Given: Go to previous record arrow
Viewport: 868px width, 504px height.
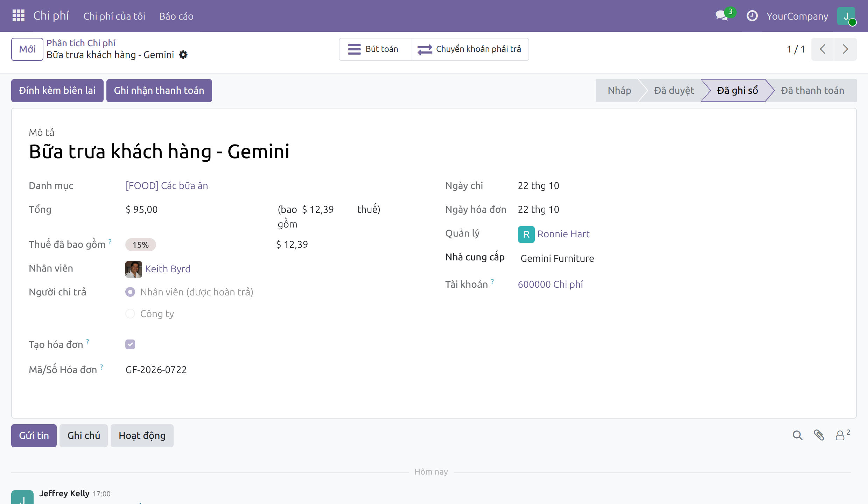Looking at the screenshot, I should (822, 49).
